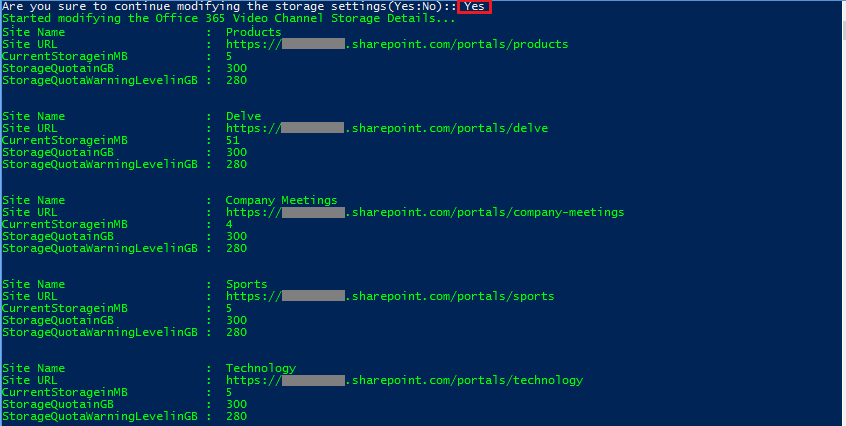This screenshot has height=426, width=846.
Task: Click the 'Started modifying' status line
Action: [x=228, y=18]
